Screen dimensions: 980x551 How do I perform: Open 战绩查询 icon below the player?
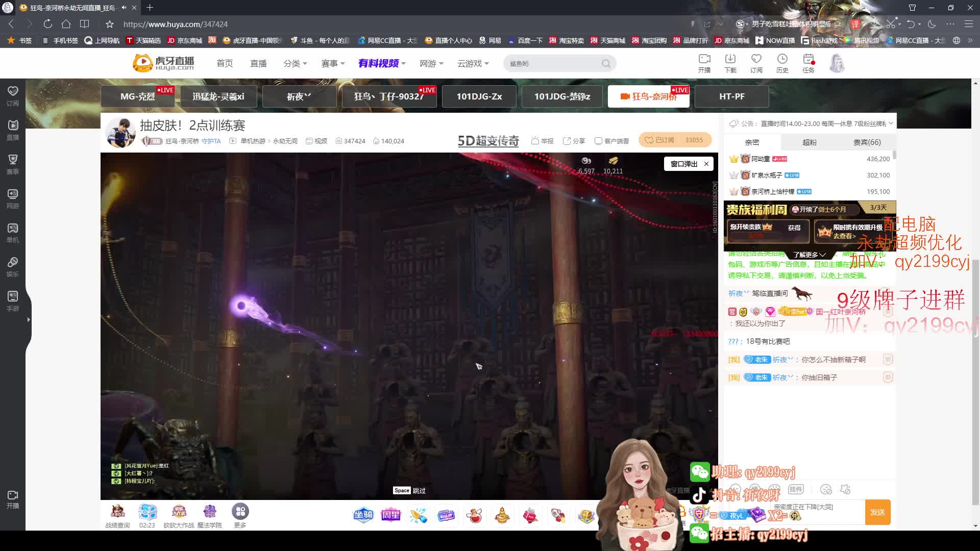118,515
